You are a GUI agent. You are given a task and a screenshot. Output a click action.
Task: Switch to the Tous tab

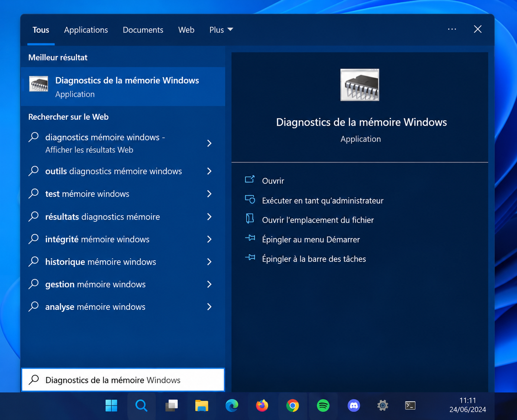[41, 30]
